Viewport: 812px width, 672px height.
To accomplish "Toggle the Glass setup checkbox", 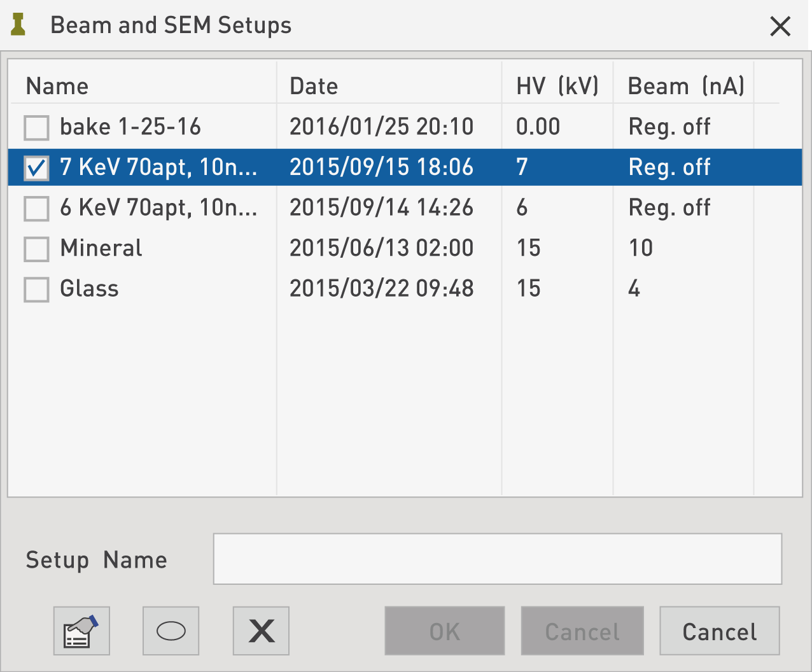I will point(36,290).
